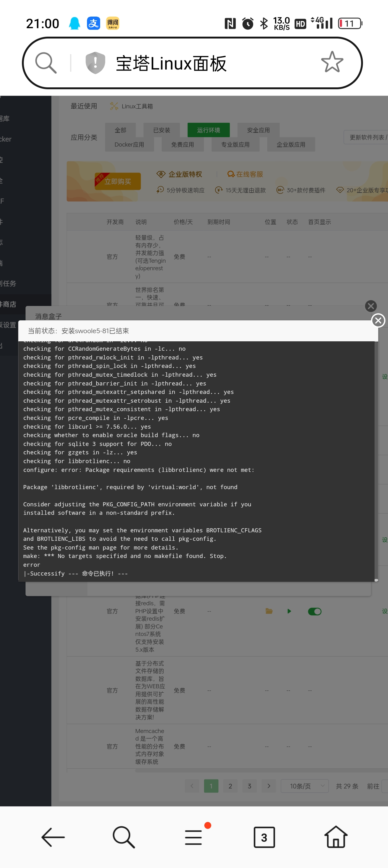Select the 企业版应用 category tab

point(291,145)
